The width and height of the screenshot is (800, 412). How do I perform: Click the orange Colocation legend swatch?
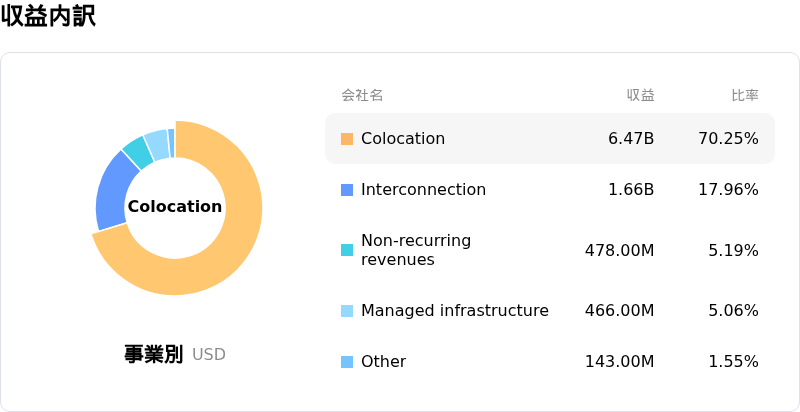pos(347,139)
